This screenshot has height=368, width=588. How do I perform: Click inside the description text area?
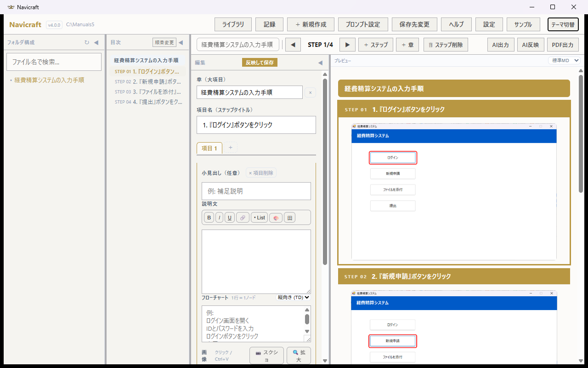click(x=256, y=261)
